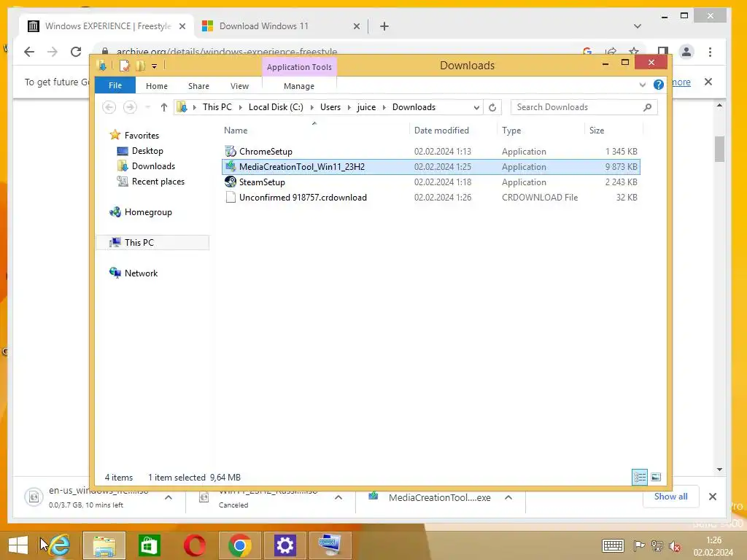The width and height of the screenshot is (747, 560).
Task: Switch to Details view icon in status bar
Action: [639, 477]
